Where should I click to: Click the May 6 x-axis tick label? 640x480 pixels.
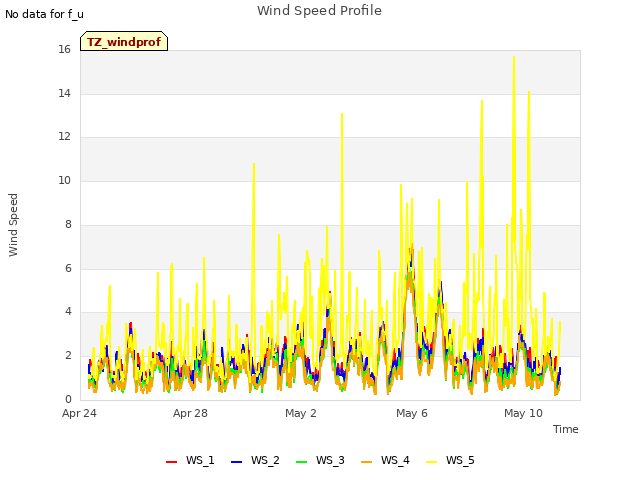tap(412, 413)
